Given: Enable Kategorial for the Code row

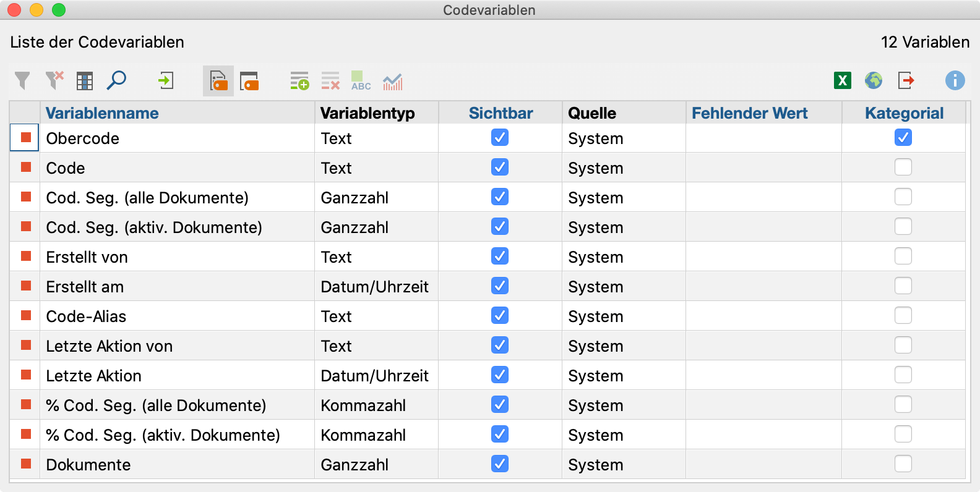Looking at the screenshot, I should coord(903,167).
